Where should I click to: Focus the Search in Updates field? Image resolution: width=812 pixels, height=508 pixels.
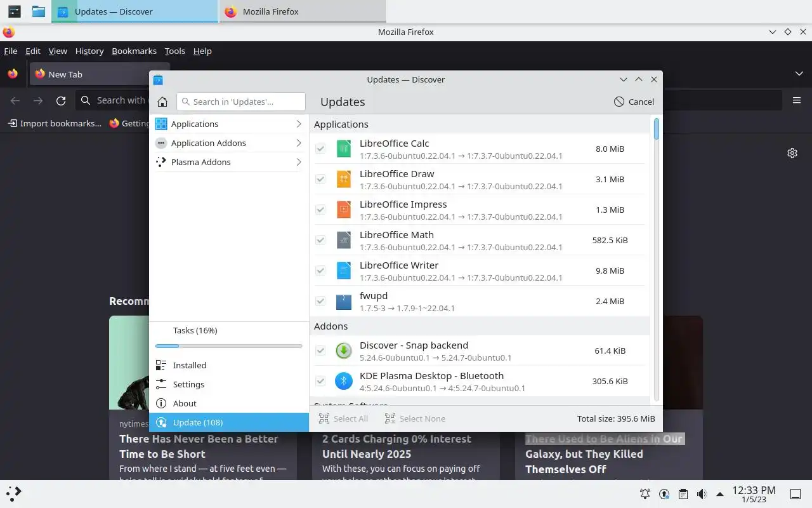click(x=241, y=102)
